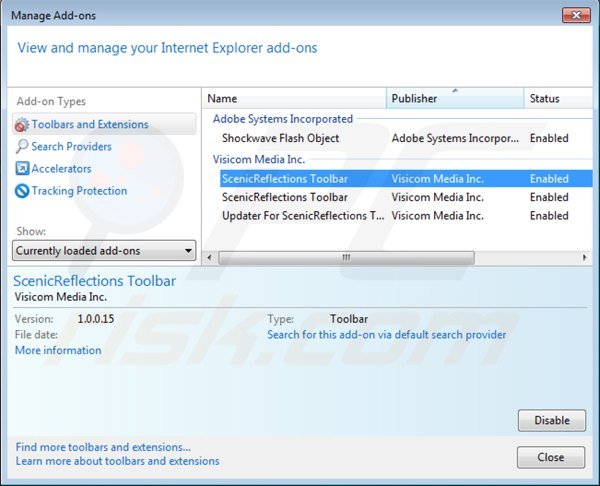The height and width of the screenshot is (486, 600).
Task: Open the Currently loaded add-ons dropdown
Action: point(104,251)
